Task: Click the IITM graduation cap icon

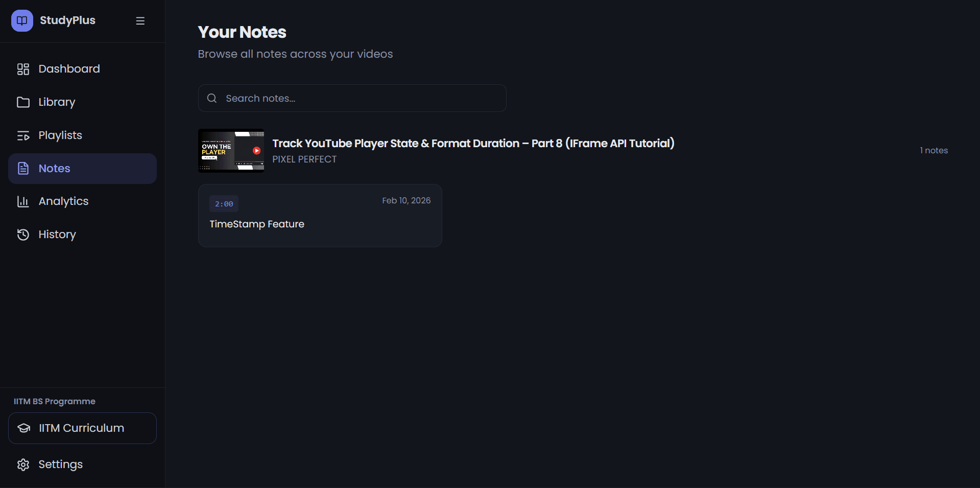Action: point(24,428)
